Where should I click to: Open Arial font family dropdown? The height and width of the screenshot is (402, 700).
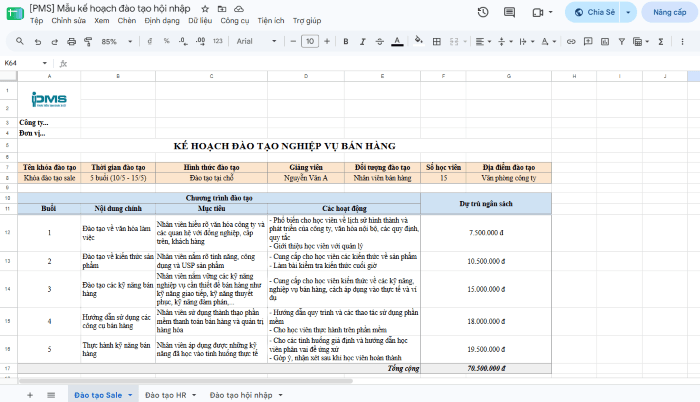[256, 42]
